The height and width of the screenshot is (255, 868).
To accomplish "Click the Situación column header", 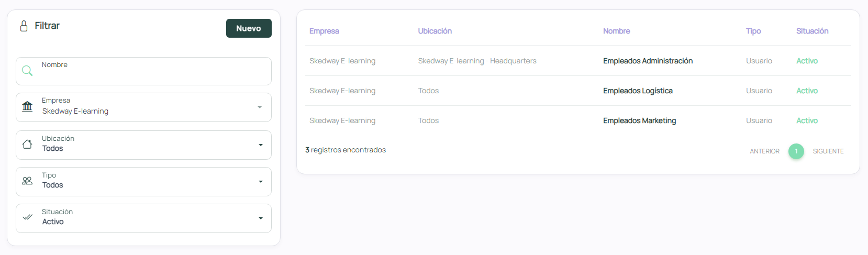I will [x=812, y=31].
